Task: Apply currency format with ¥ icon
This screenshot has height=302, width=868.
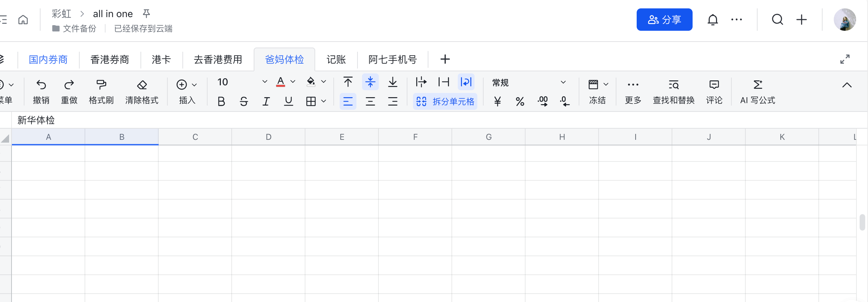Action: pyautogui.click(x=497, y=101)
